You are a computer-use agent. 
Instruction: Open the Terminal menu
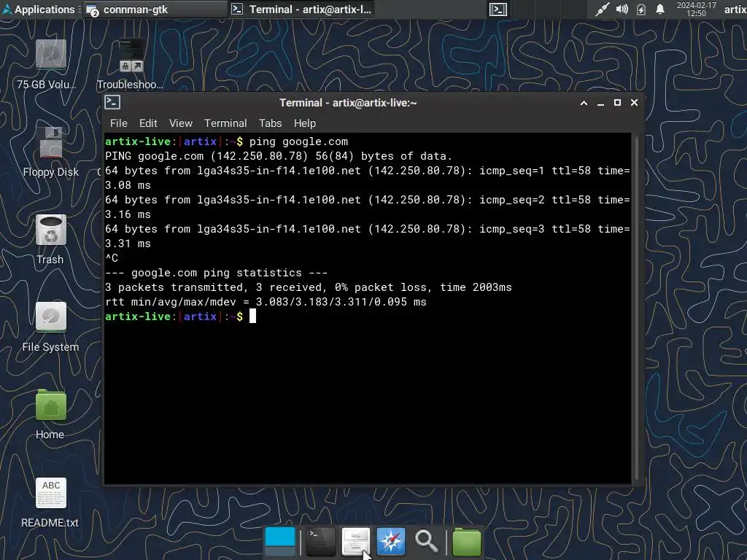pyautogui.click(x=225, y=123)
